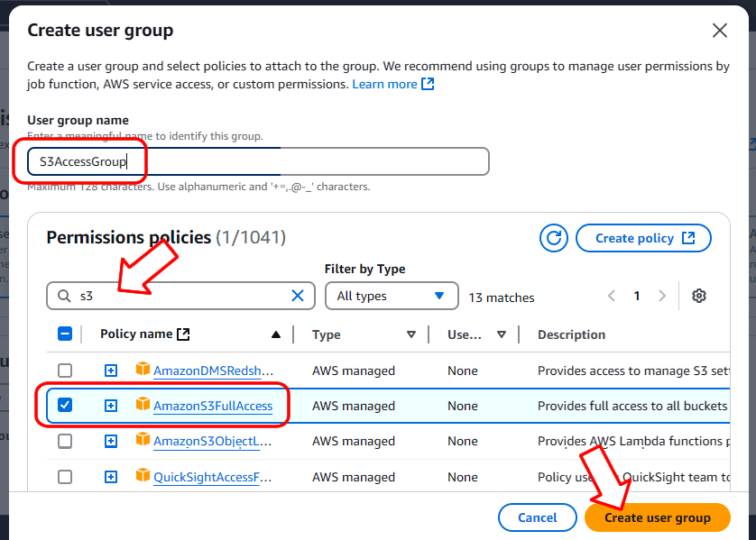This screenshot has height=540, width=756.
Task: Click the policy search box containing s3
Action: click(180, 296)
